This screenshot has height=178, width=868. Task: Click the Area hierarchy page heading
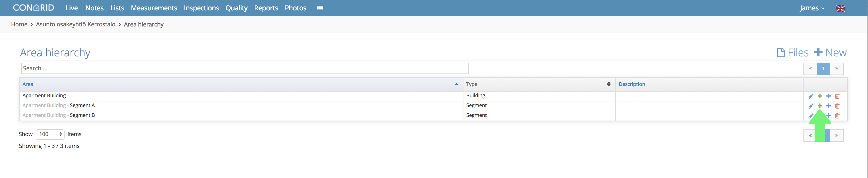tap(55, 53)
